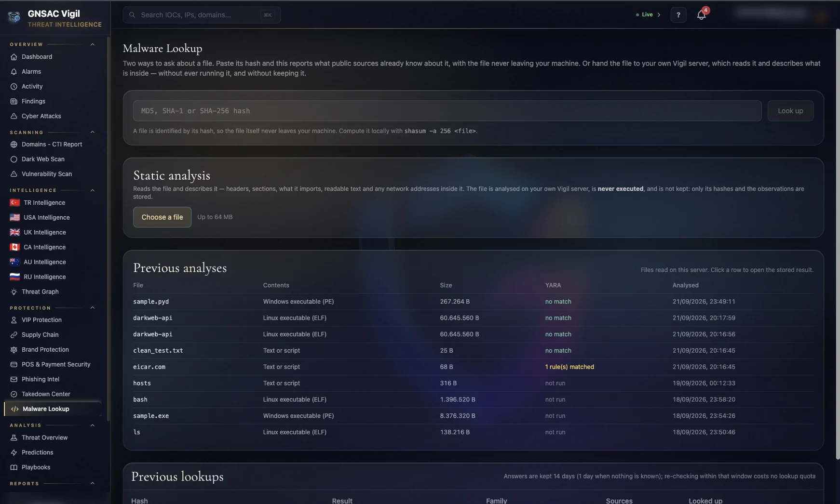Click the Alarms bell icon in the sidebar

pyautogui.click(x=14, y=72)
